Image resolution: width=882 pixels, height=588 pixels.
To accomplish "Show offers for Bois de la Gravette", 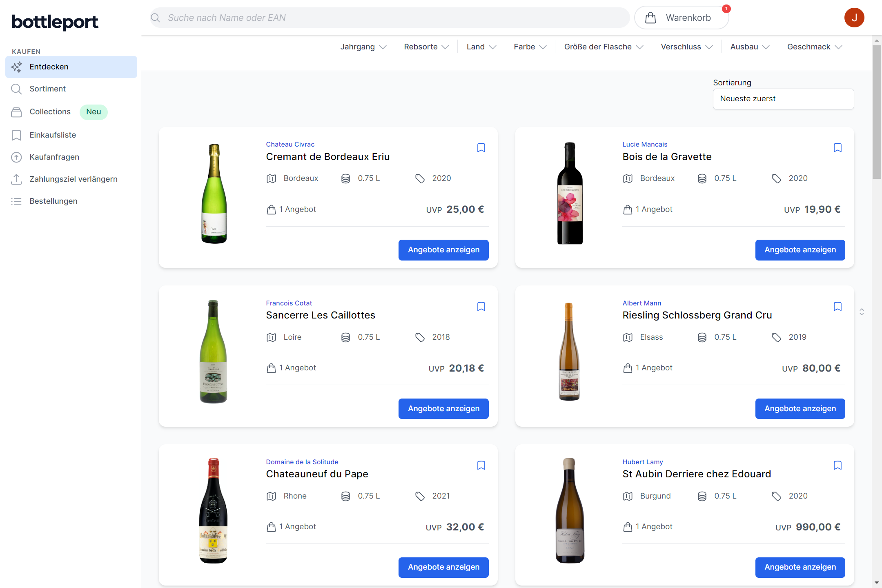I will [x=800, y=250].
